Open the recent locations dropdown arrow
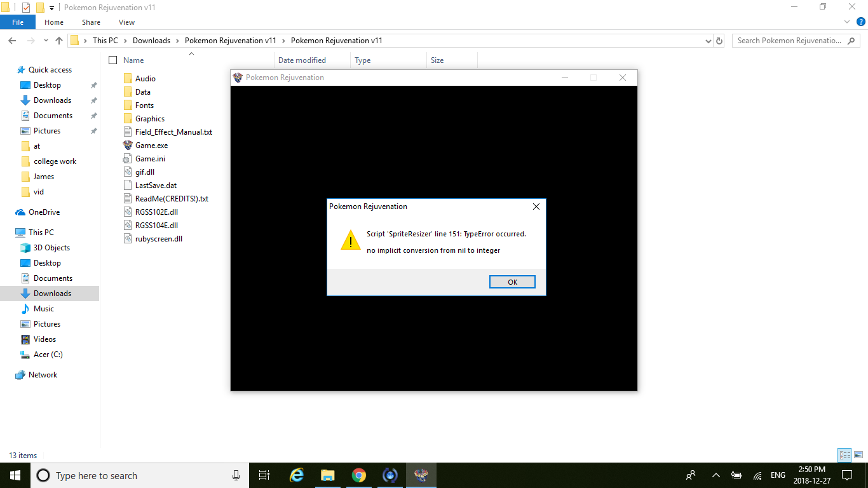This screenshot has width=868, height=488. (x=45, y=41)
